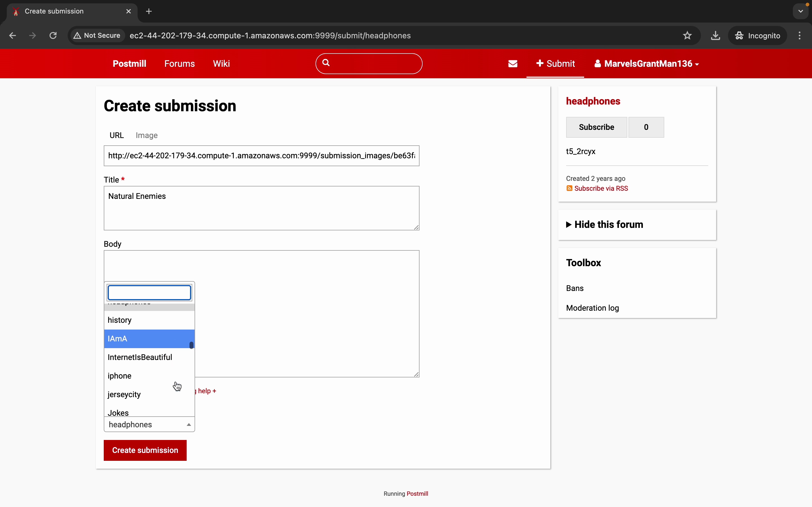Open the MarvelsGrantMan136 user dropdown
This screenshot has width=812, height=507.
pos(646,64)
